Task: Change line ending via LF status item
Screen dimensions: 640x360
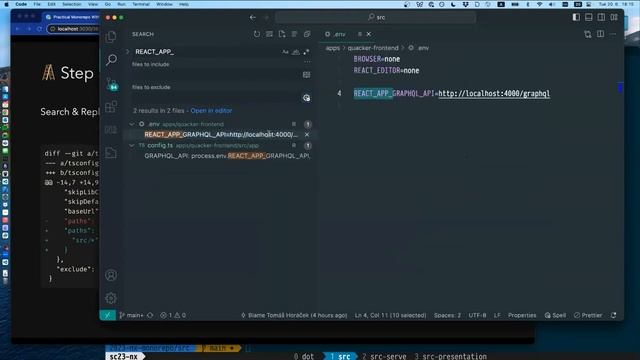Action: [497, 315]
